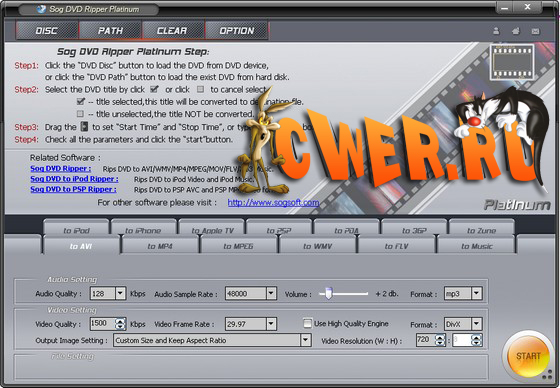Expand the Video Frame Rate dropdown
560x388 pixels.
[271, 324]
